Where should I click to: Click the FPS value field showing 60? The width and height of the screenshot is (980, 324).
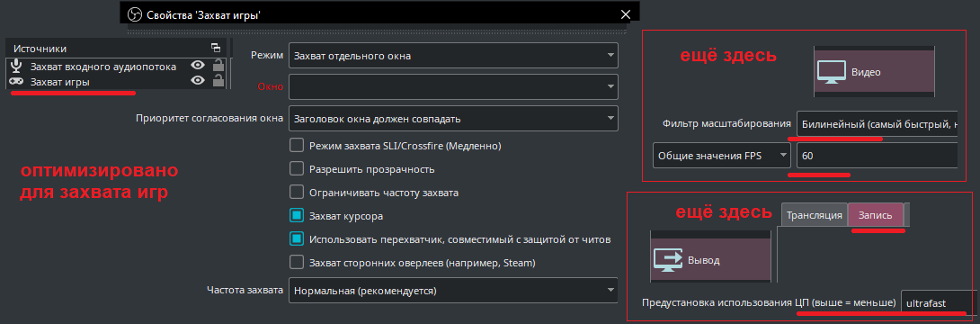877,156
